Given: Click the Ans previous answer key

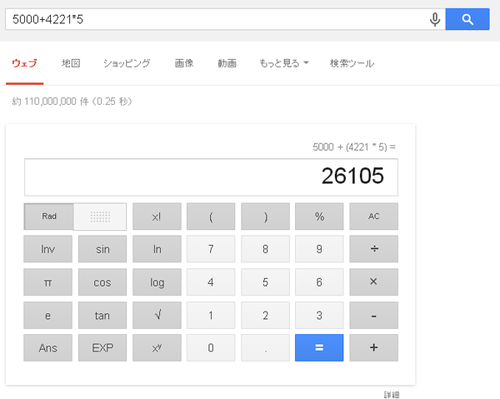Looking at the screenshot, I should coord(48,348).
